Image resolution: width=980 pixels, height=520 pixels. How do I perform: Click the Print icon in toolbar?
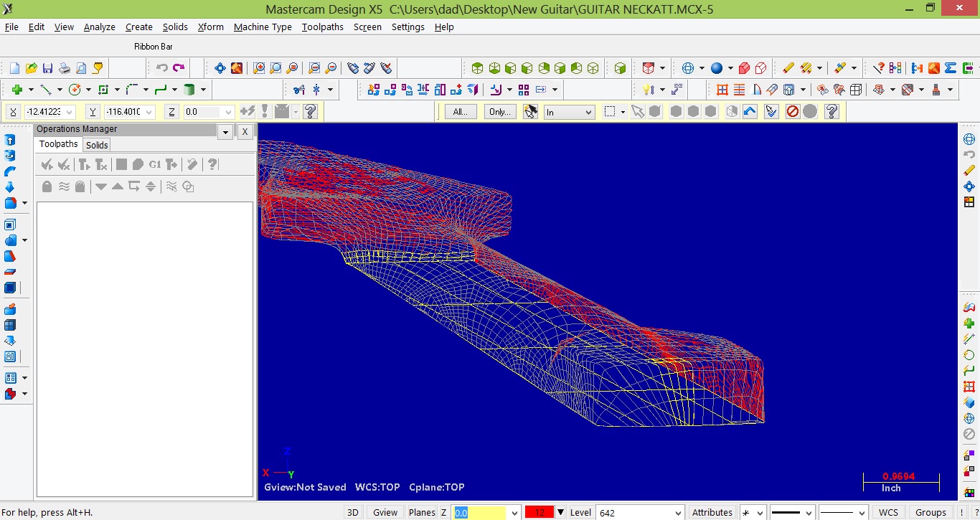[64, 68]
